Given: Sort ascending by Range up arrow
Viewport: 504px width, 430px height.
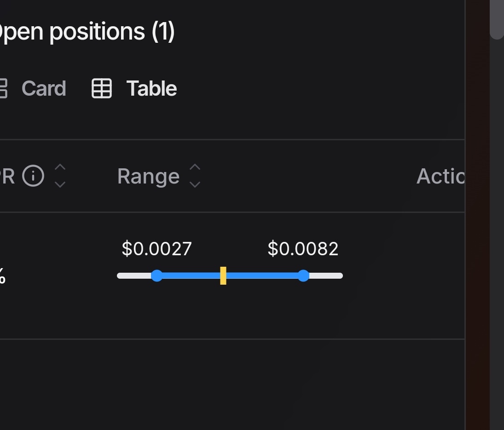Looking at the screenshot, I should coord(195,167).
